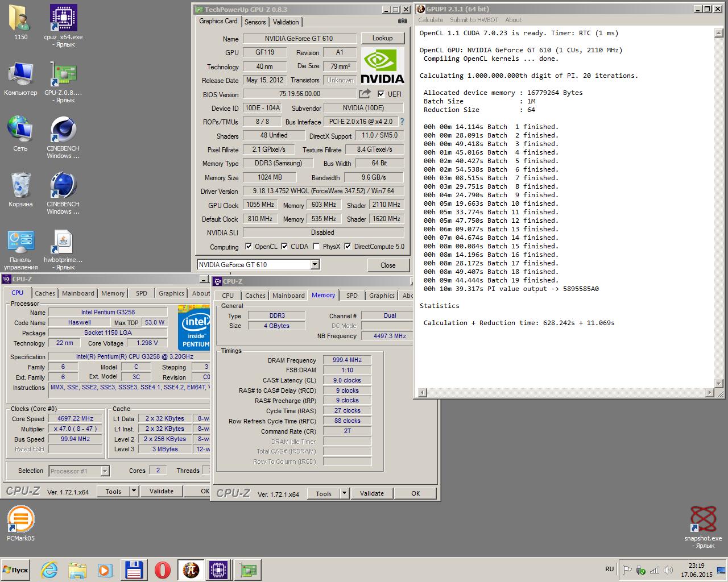Viewport: 728px width, 582px height.
Task: Open the Компьютер desktop icon
Action: [x=20, y=78]
